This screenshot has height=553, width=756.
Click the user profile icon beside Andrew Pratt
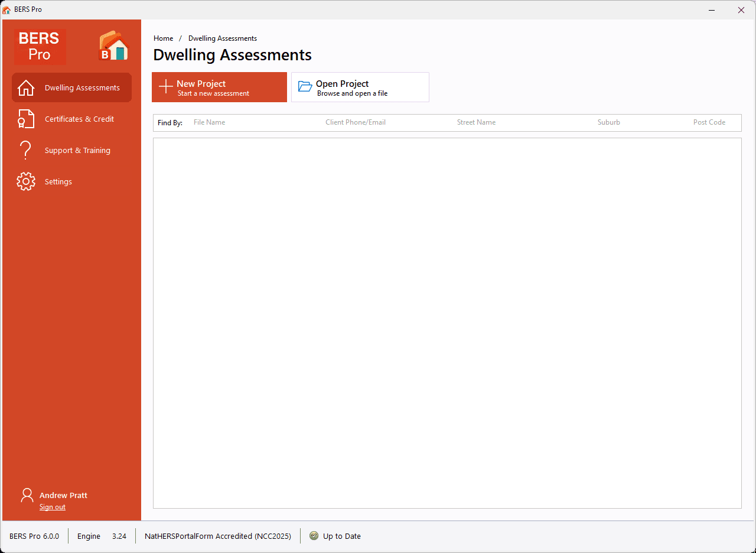27,495
